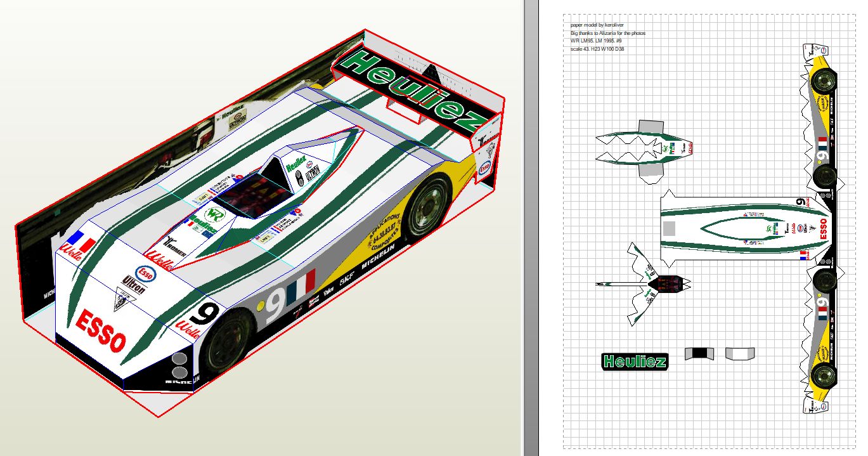The image size is (868, 456).
Task: Select the small black-centered part in 2D pattern
Action: tap(699, 353)
